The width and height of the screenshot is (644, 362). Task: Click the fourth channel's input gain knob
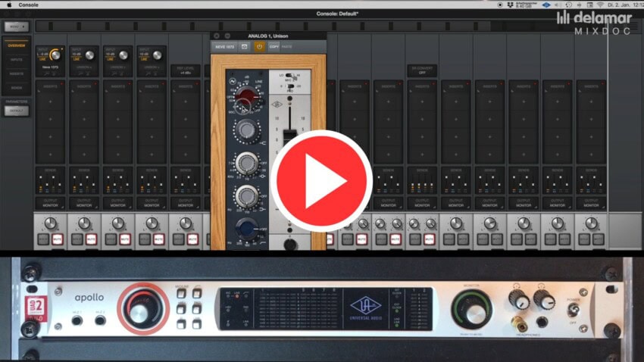pyautogui.click(x=157, y=55)
